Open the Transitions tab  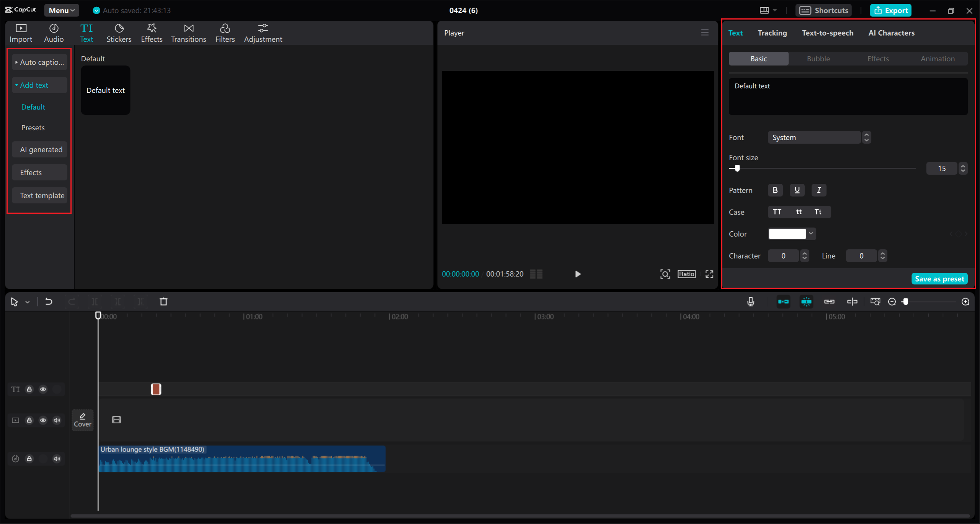point(188,33)
